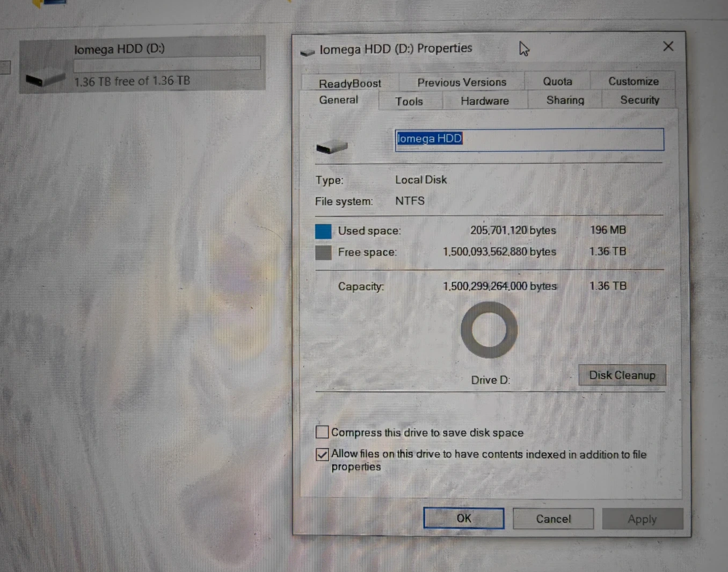Image resolution: width=728 pixels, height=572 pixels.
Task: Switch to the Tools tab
Action: click(x=409, y=101)
